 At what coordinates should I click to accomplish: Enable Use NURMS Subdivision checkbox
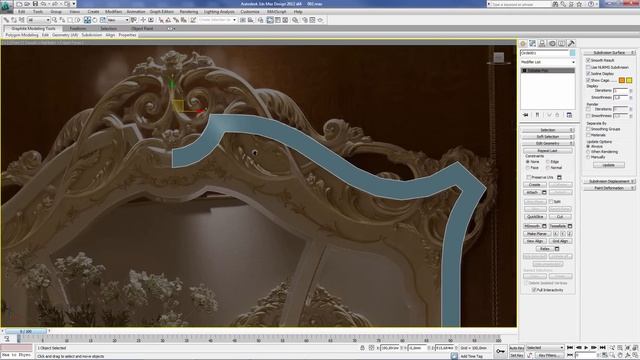(588, 67)
